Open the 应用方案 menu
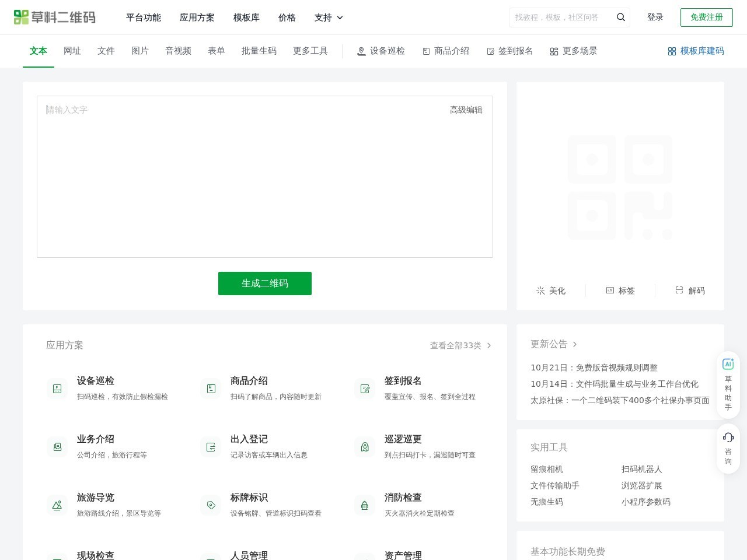 click(x=197, y=17)
